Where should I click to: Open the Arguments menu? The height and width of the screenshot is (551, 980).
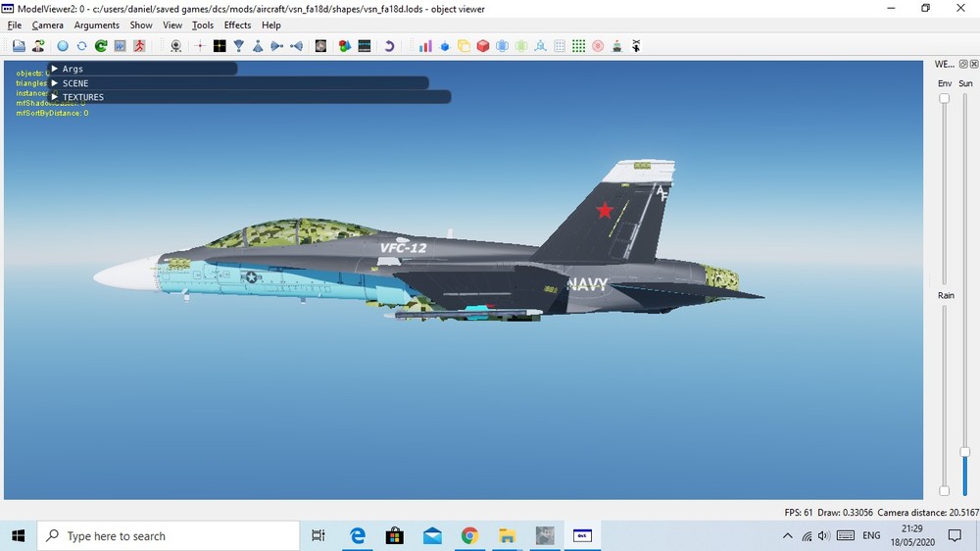click(96, 25)
